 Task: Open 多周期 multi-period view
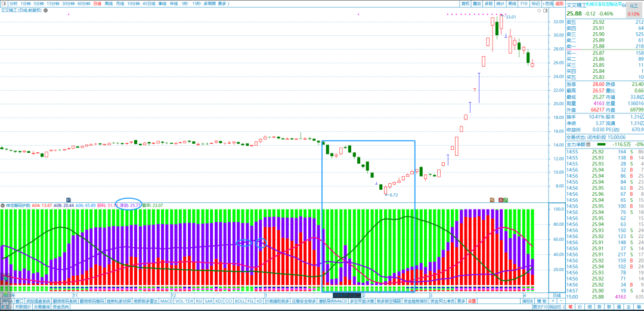coord(210,4)
